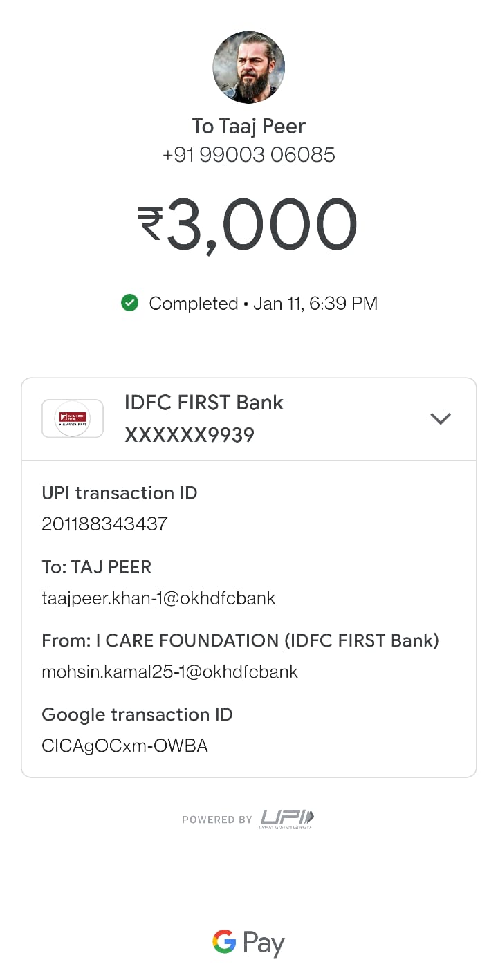The width and height of the screenshot is (498, 980).
Task: Tap account number XXXXXX9939
Action: coord(190,435)
